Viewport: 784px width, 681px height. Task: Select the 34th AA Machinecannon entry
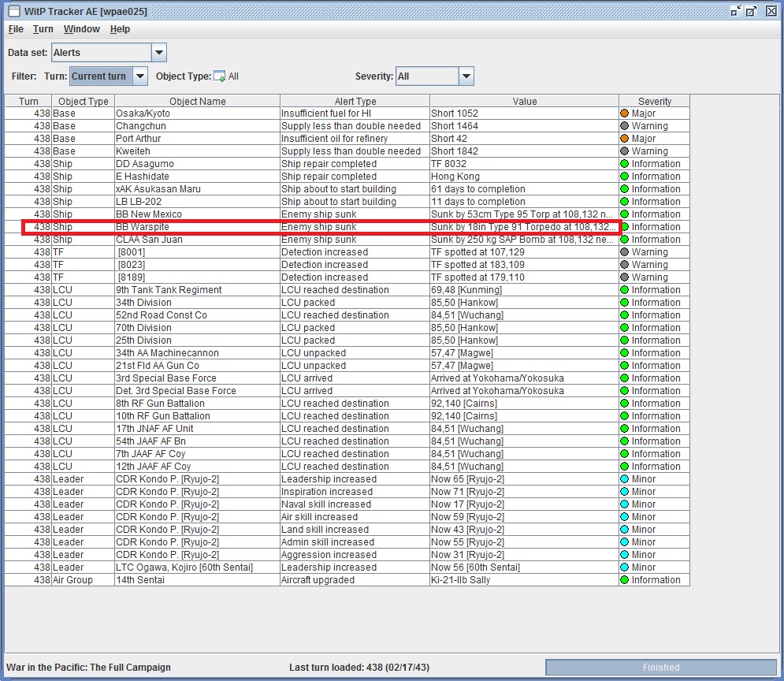(x=167, y=353)
